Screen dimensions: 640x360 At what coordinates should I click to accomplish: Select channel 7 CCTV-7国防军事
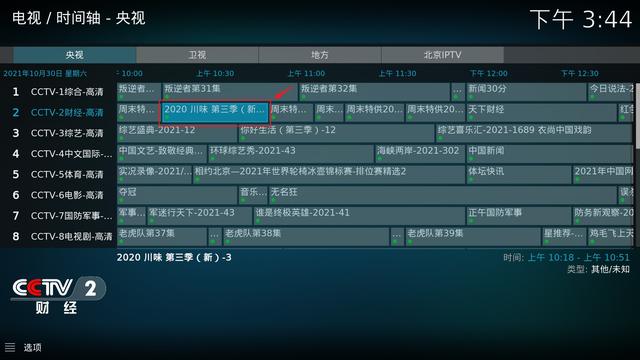58,216
